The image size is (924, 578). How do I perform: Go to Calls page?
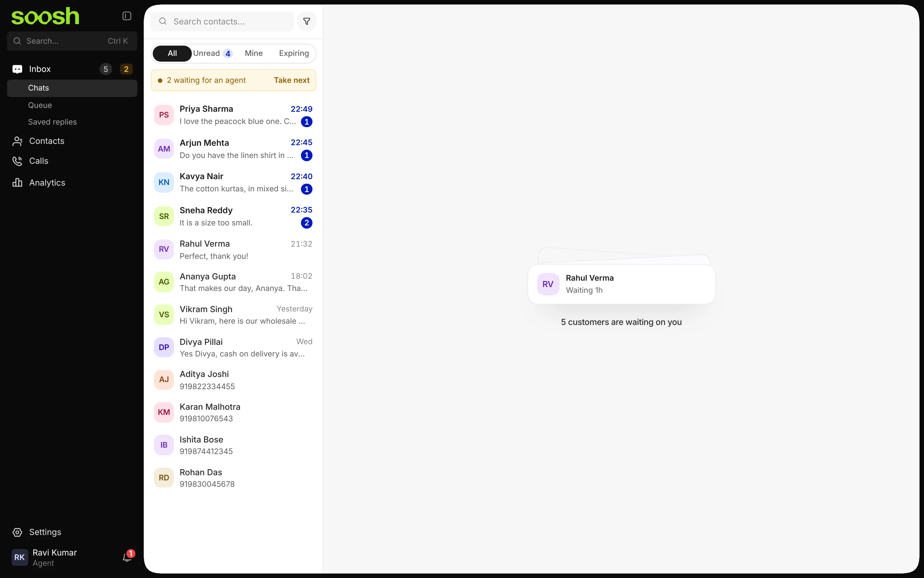click(72, 161)
